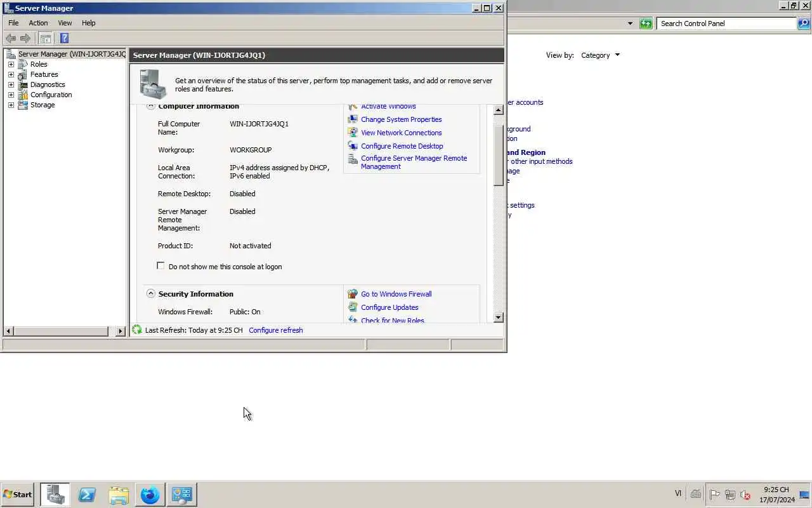
Task: Collapse the Security Information section
Action: (151, 293)
